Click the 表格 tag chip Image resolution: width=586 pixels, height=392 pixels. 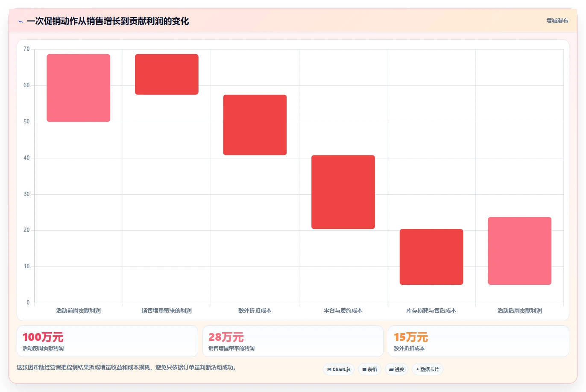click(369, 369)
